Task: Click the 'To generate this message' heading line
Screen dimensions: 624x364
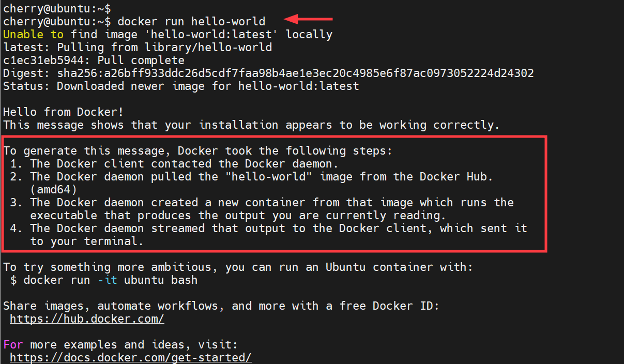Action: pyautogui.click(x=197, y=151)
